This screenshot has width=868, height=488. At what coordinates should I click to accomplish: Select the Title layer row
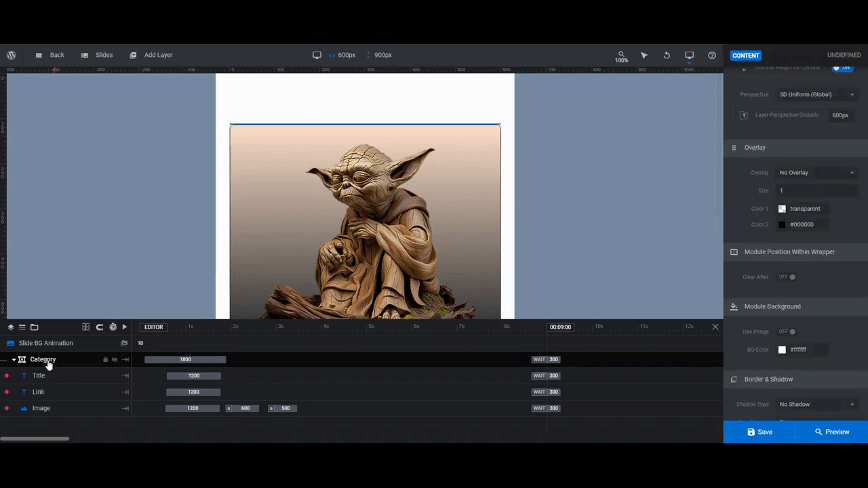(66, 376)
